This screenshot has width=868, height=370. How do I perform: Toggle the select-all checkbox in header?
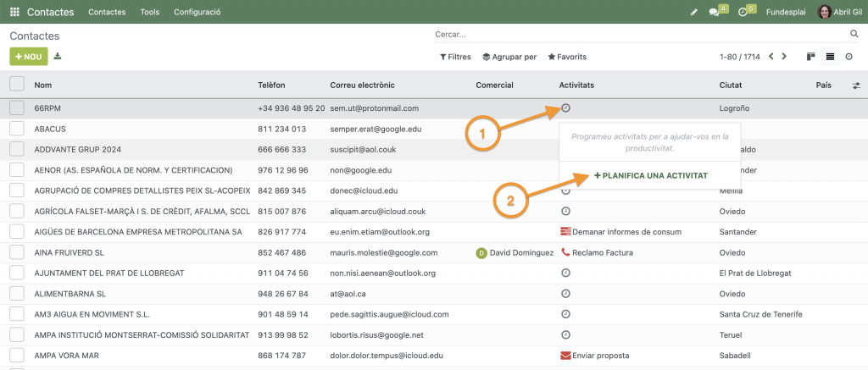point(17,84)
